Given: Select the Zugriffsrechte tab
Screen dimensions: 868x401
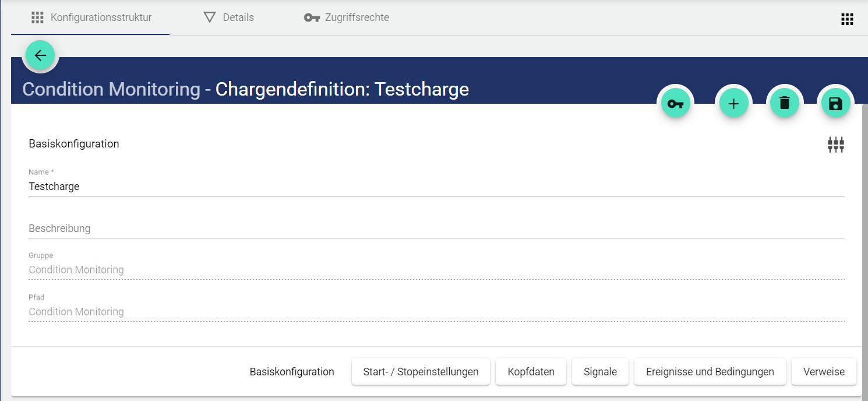Looking at the screenshot, I should click(x=347, y=17).
